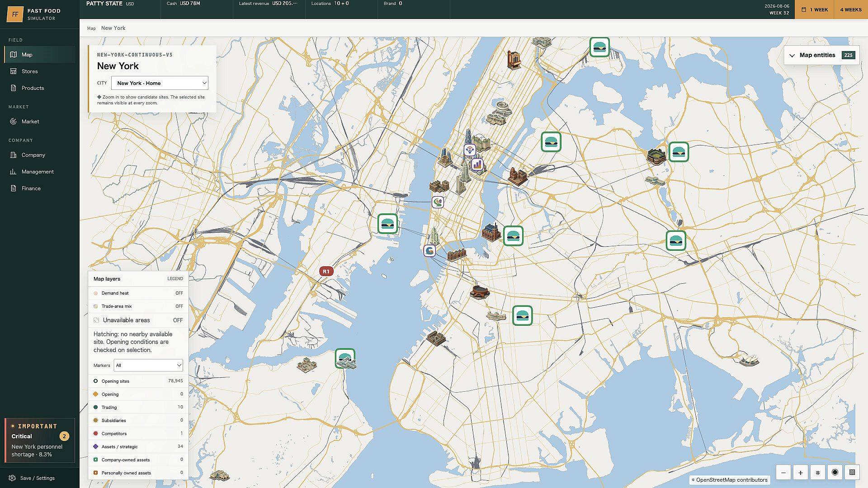Open the Markers filter dropdown
This screenshot has height=488, width=868.
coord(148,365)
